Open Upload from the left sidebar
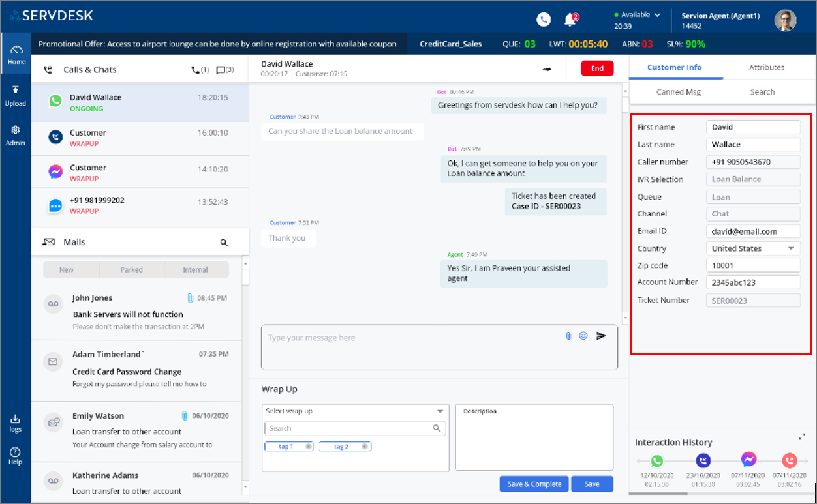 point(16,95)
